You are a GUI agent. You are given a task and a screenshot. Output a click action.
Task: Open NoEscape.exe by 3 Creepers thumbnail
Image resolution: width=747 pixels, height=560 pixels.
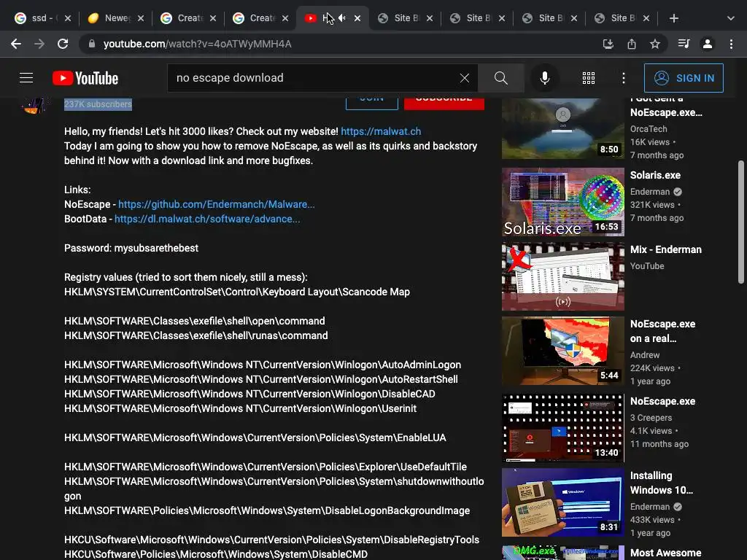click(x=562, y=428)
